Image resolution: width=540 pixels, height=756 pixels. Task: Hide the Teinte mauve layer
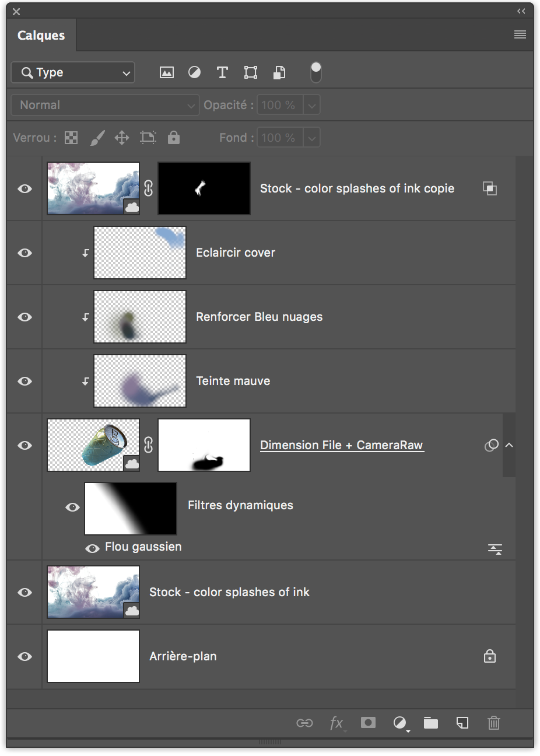(24, 381)
